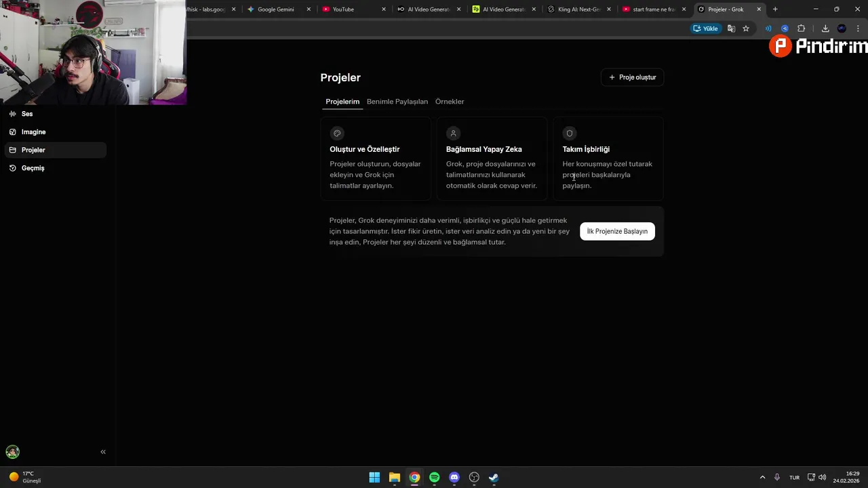Viewport: 868px width, 488px height.
Task: Click the Chrome taskbar icon
Action: [x=414, y=477]
